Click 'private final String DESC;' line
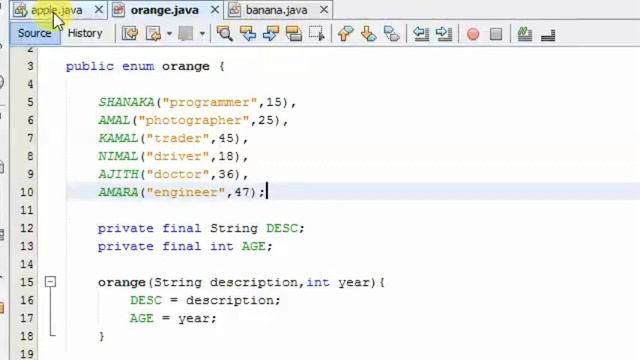 tap(201, 228)
